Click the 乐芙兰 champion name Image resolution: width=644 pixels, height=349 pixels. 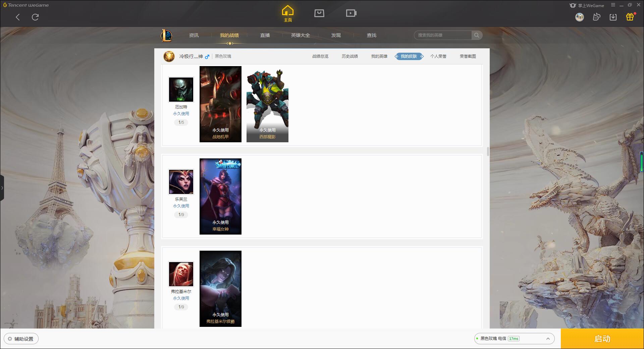181,199
